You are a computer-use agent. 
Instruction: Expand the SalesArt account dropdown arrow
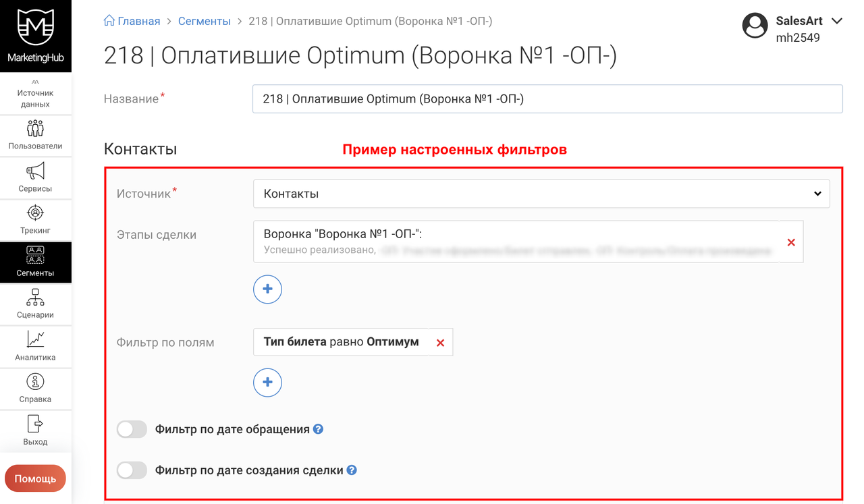(x=837, y=21)
